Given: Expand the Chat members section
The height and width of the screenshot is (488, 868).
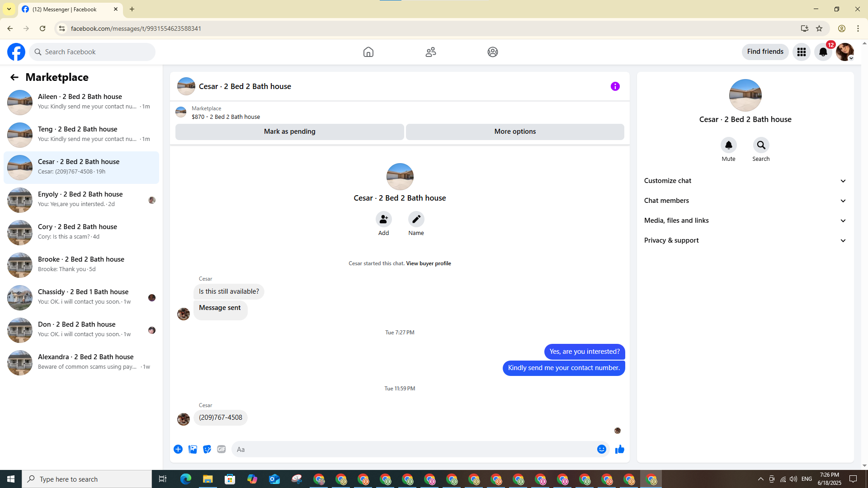Looking at the screenshot, I should pyautogui.click(x=745, y=201).
